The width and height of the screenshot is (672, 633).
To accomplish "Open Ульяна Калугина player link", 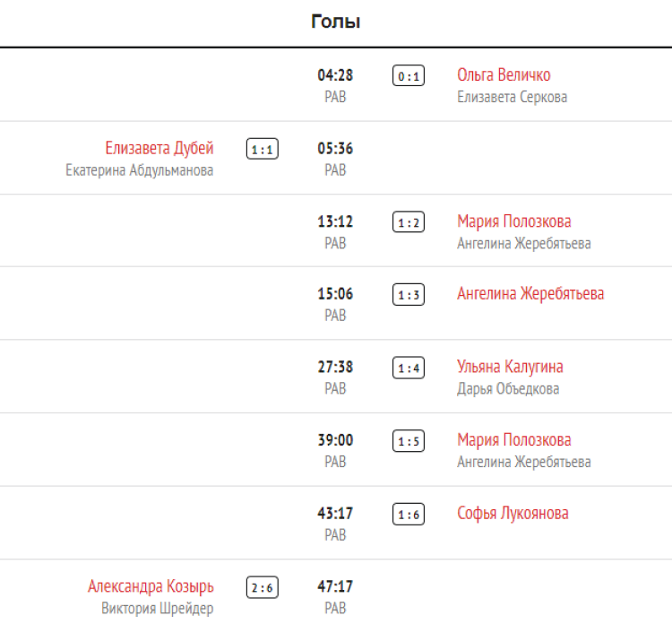I will click(x=510, y=367).
